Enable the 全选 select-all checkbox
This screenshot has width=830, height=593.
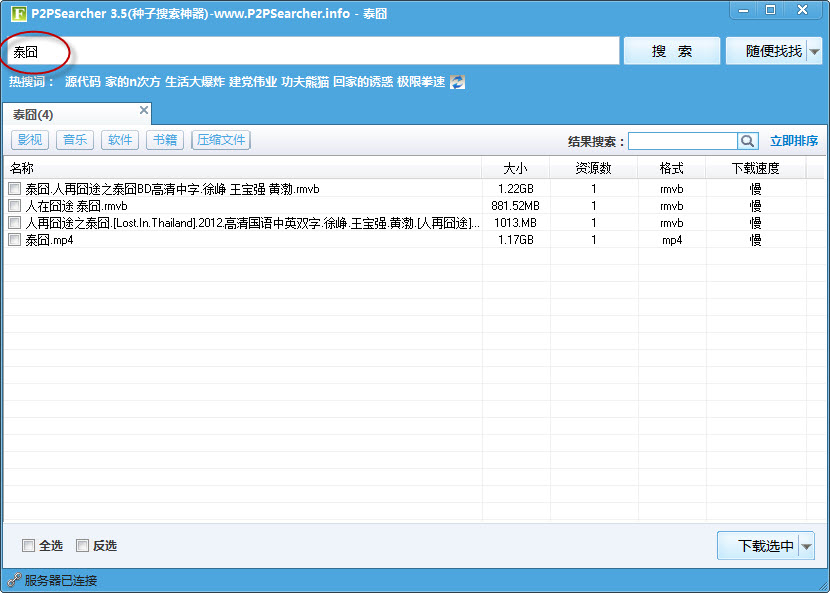pyautogui.click(x=29, y=545)
